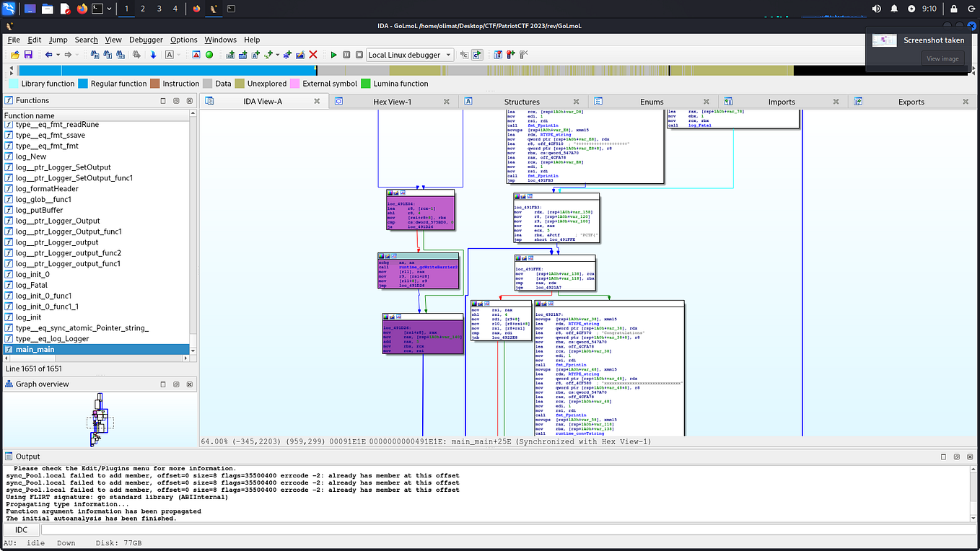The width and height of the screenshot is (980, 551).
Task: Start the process with green play icon
Action: coord(333,55)
